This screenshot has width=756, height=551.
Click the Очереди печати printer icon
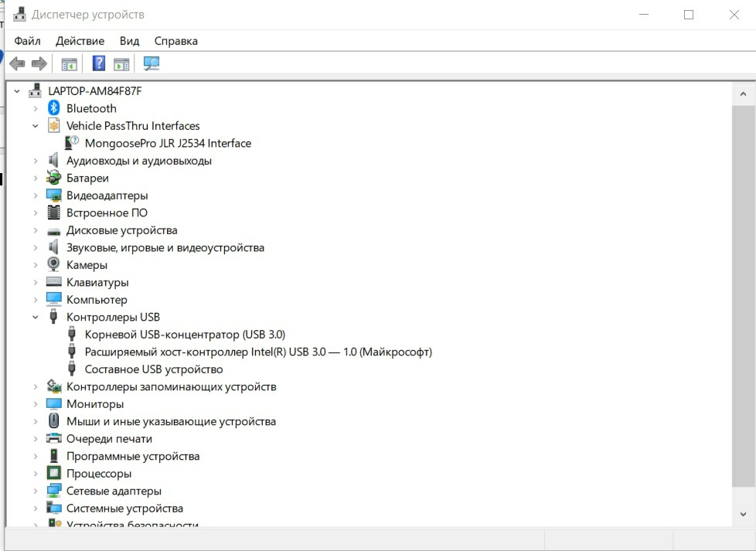(x=53, y=438)
